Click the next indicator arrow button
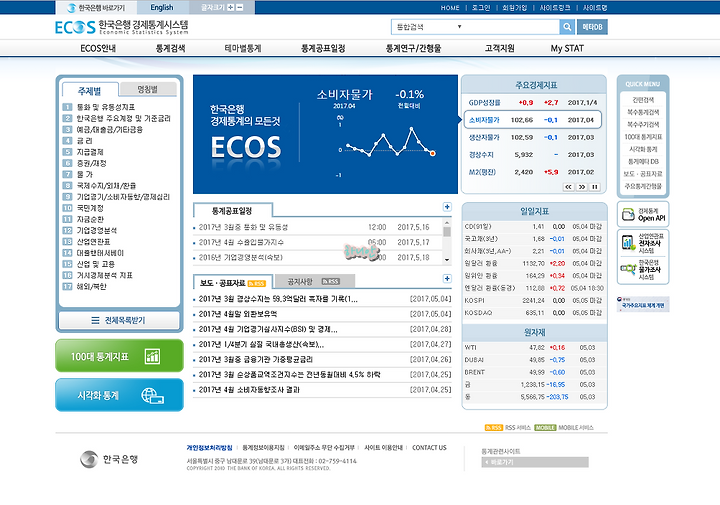The width and height of the screenshot is (720, 505). pos(582,187)
